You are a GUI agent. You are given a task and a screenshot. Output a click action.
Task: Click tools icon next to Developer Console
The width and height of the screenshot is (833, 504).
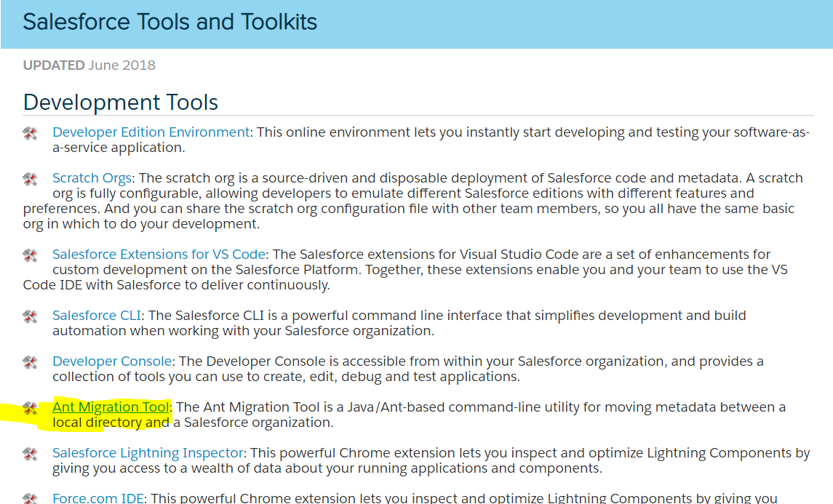[x=30, y=361]
